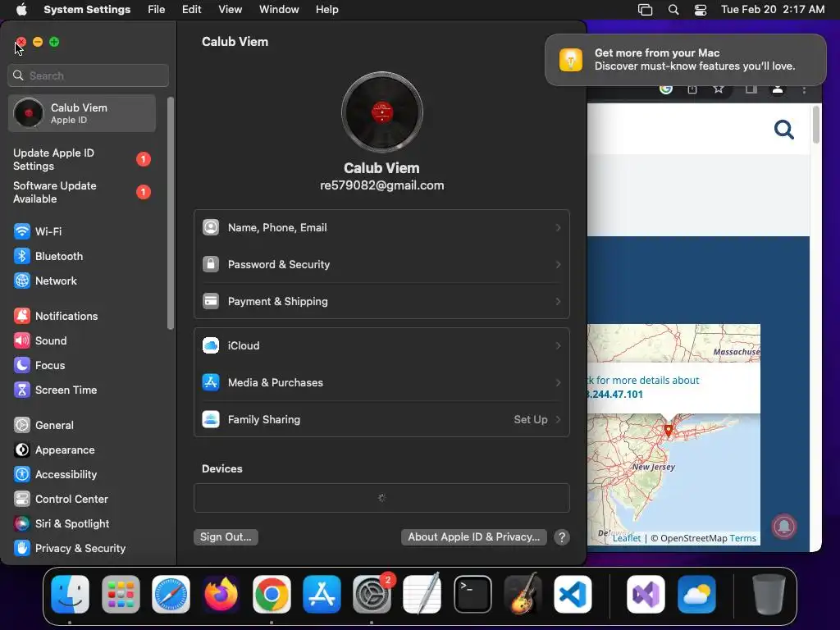The width and height of the screenshot is (840, 630).
Task: Launch GarageBand from the Dock
Action: (523, 594)
